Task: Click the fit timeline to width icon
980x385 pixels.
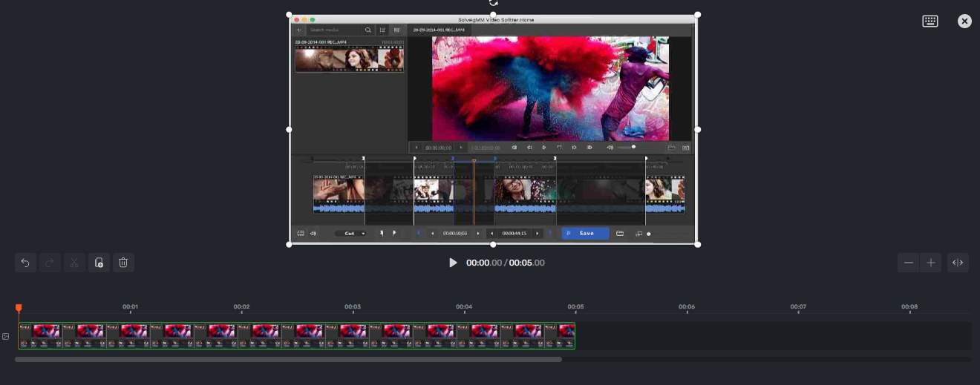Action: pos(958,263)
